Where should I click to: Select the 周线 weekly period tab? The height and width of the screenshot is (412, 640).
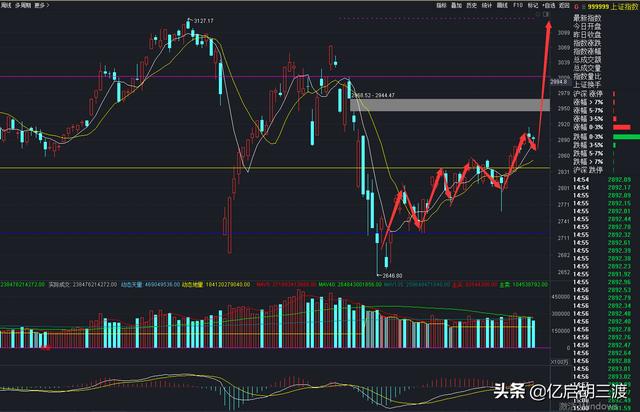[x=7, y=5]
